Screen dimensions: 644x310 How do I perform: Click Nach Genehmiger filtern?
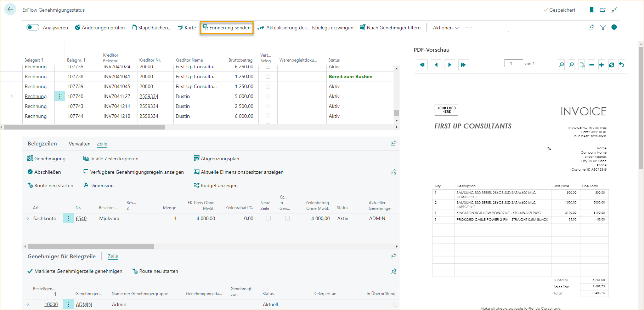(x=390, y=28)
